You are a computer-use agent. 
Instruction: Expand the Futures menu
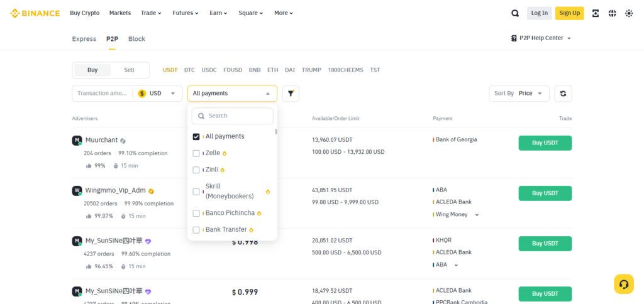point(186,13)
